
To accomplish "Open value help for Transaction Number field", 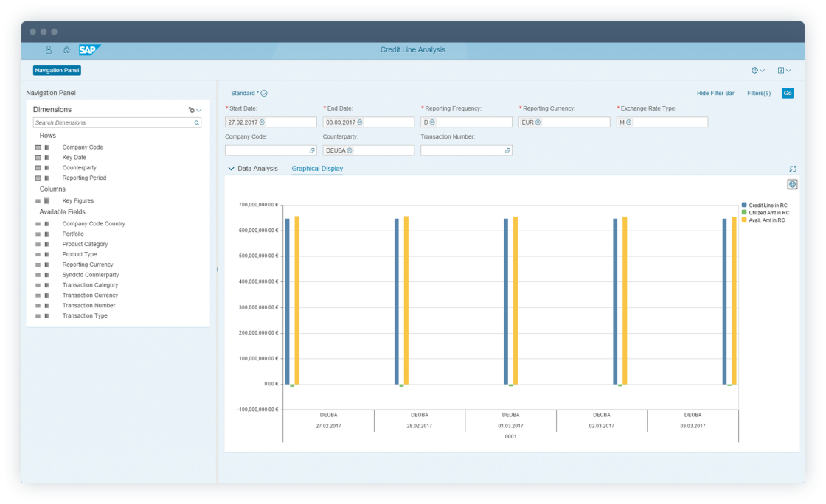I will click(507, 150).
